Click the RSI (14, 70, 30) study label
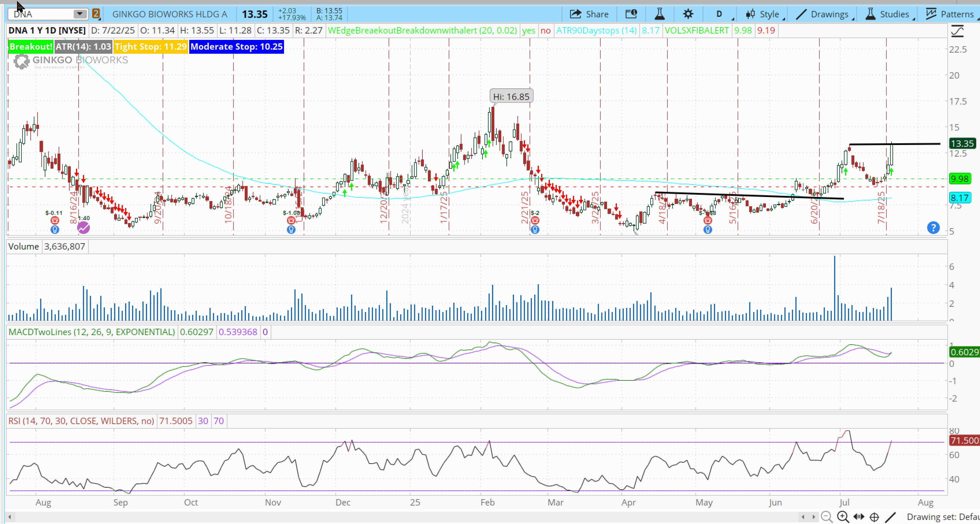Screen dimensions: 980x524 point(81,421)
